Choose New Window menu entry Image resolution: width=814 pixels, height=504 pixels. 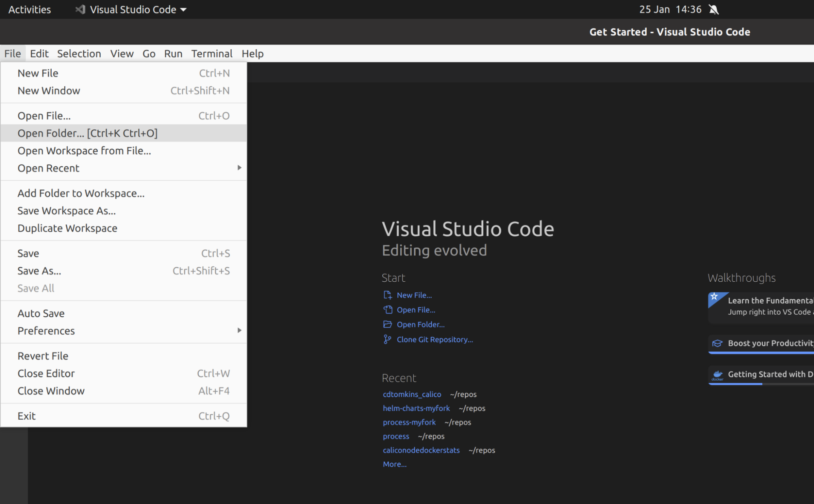123,91
